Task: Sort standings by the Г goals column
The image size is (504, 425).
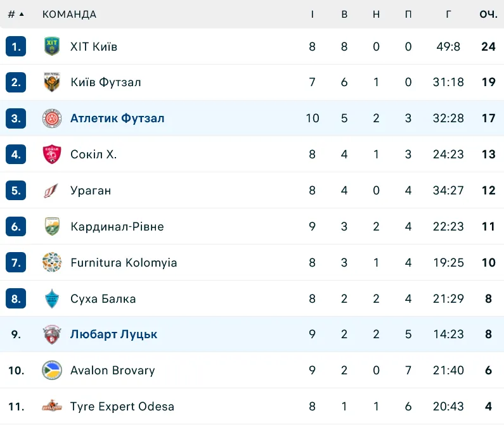Action: click(449, 14)
